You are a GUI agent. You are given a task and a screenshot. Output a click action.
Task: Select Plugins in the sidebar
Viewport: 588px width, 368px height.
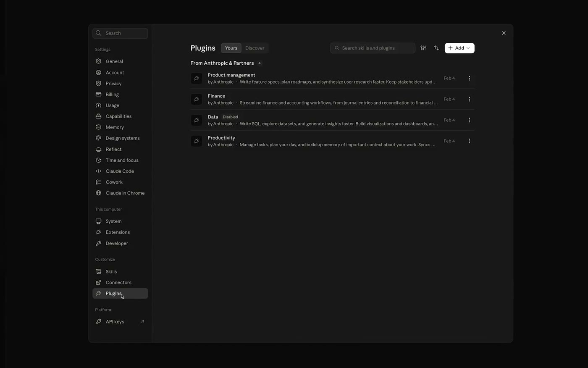point(120,293)
